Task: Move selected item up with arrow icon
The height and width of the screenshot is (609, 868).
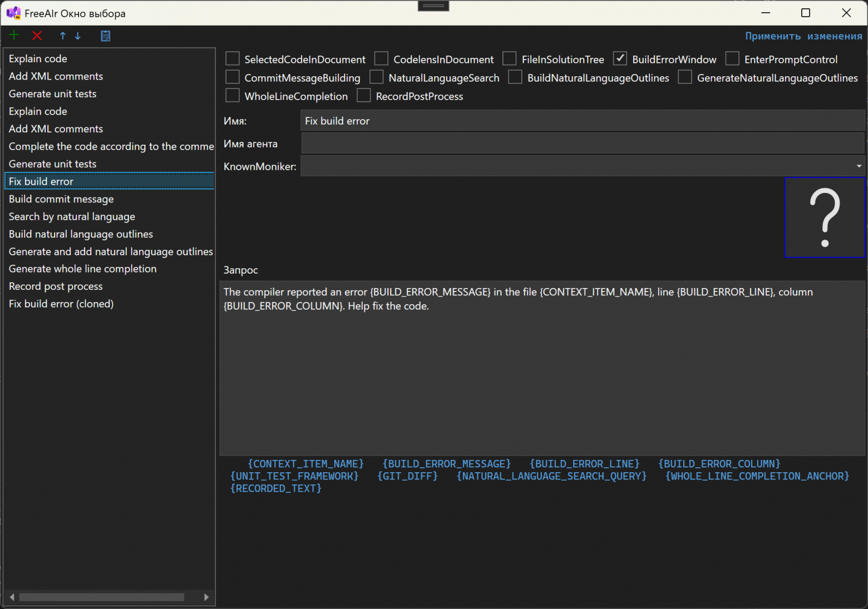Action: [x=62, y=36]
